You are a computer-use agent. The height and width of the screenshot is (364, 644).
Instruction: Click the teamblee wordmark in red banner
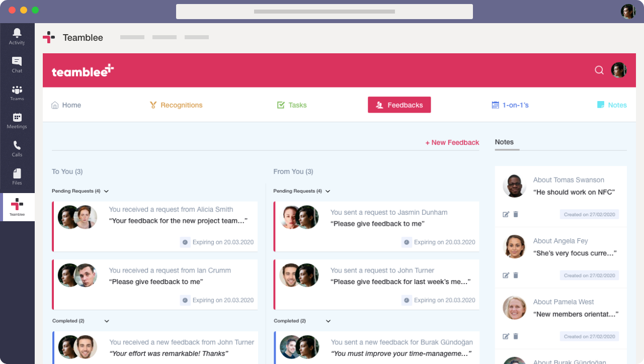point(83,71)
